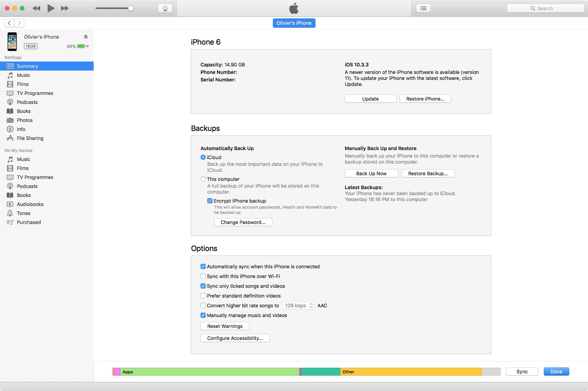Click the rewind playback button

tap(36, 8)
